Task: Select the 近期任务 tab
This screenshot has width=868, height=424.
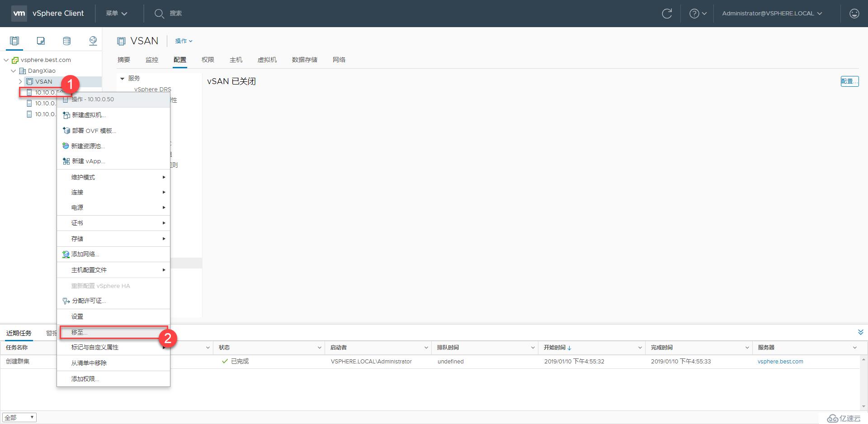Action: [x=19, y=333]
